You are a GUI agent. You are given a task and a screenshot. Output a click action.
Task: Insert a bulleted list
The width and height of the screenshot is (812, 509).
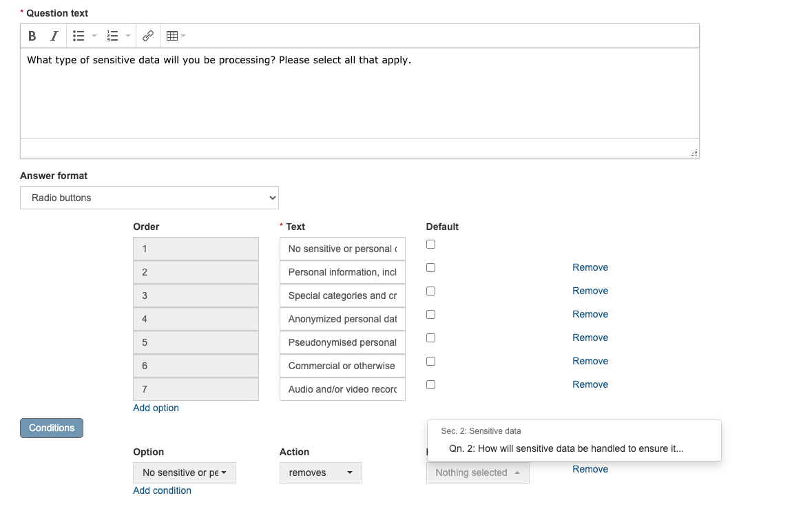coord(79,36)
